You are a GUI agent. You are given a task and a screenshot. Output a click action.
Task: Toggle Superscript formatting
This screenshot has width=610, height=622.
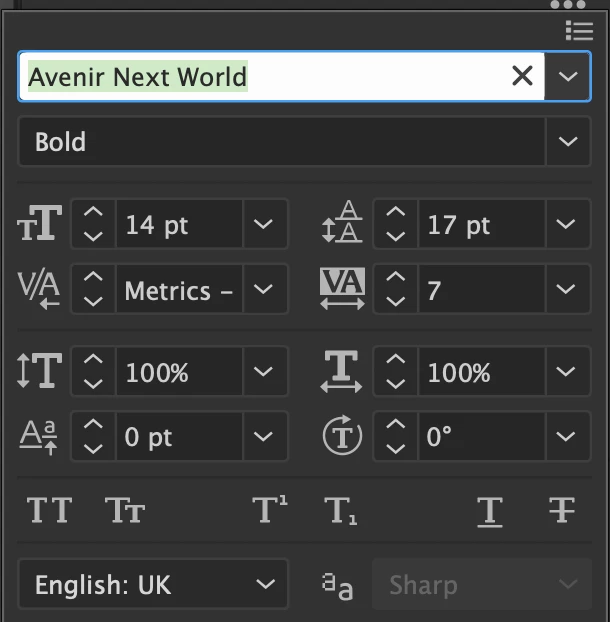coord(270,509)
